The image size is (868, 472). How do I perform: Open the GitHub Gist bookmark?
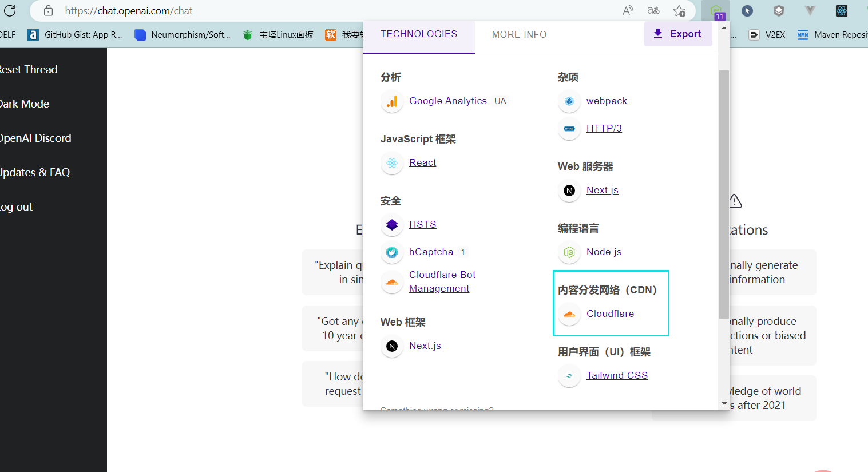76,35
